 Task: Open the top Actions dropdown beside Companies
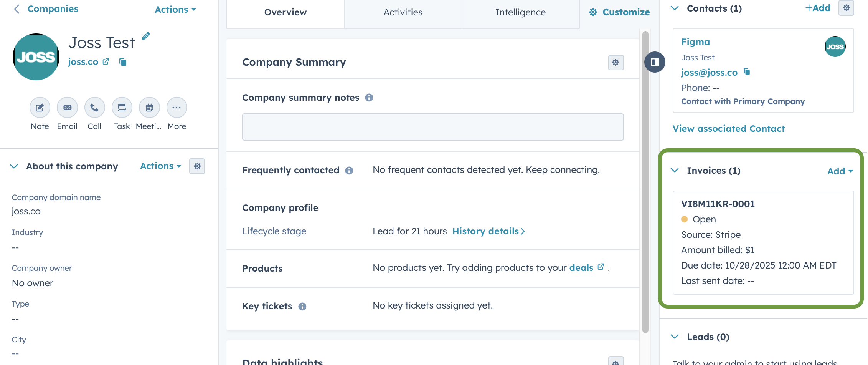(175, 10)
